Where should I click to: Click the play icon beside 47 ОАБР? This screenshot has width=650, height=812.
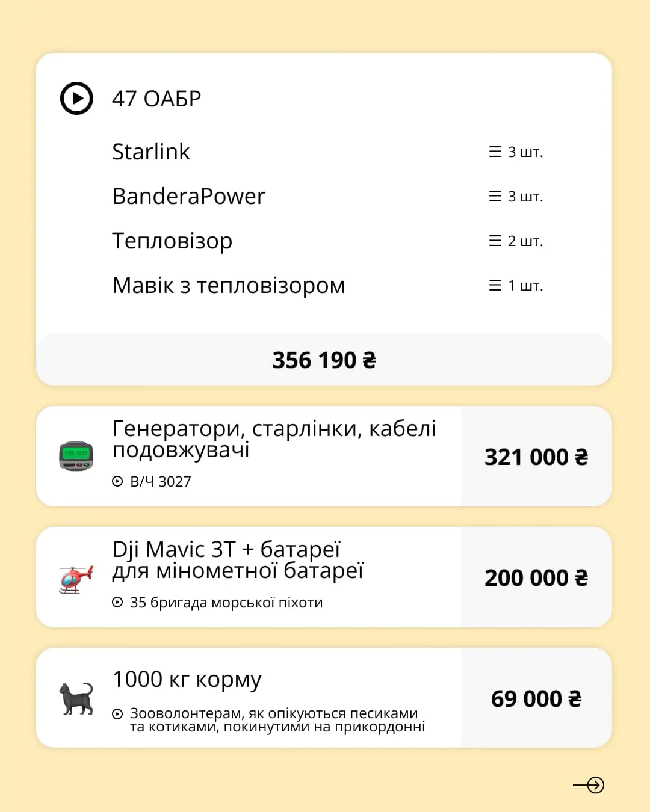click(77, 98)
